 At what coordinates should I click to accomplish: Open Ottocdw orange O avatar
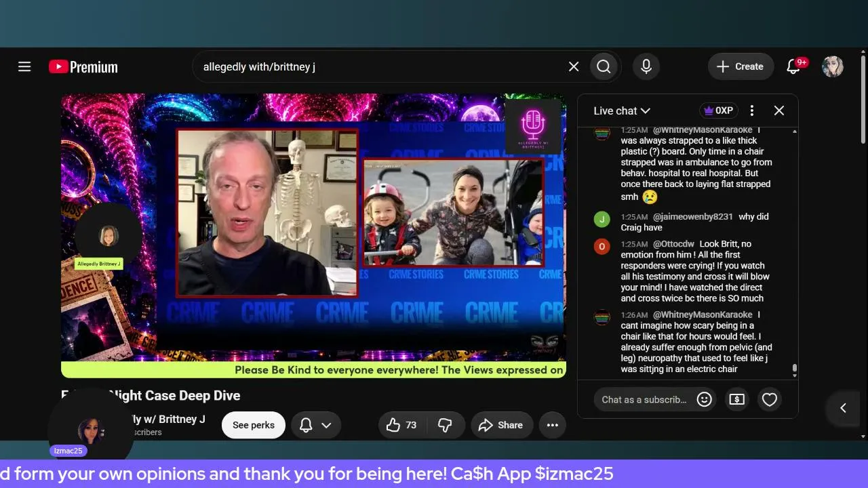601,247
